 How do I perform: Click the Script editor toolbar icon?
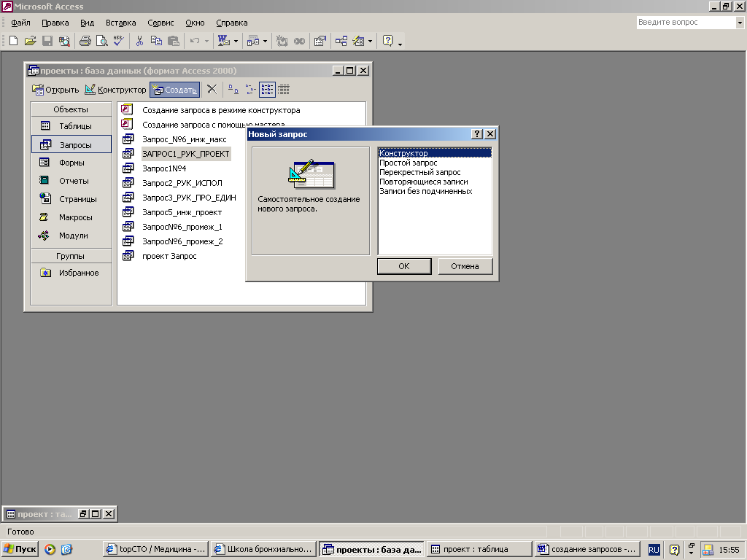pyautogui.click(x=299, y=41)
